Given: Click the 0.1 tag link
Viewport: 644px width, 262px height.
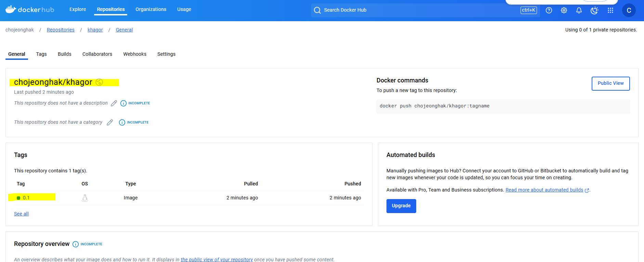Looking at the screenshot, I should (26, 198).
